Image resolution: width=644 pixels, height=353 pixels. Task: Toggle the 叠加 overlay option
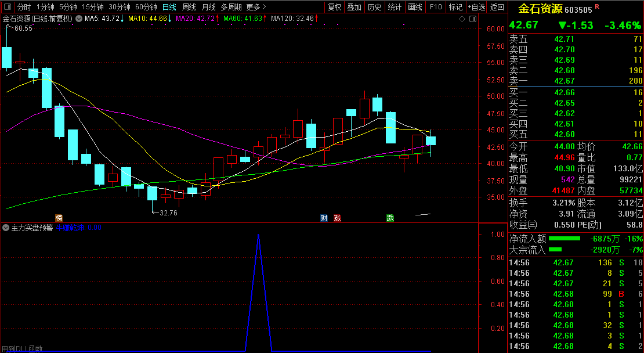pos(354,7)
